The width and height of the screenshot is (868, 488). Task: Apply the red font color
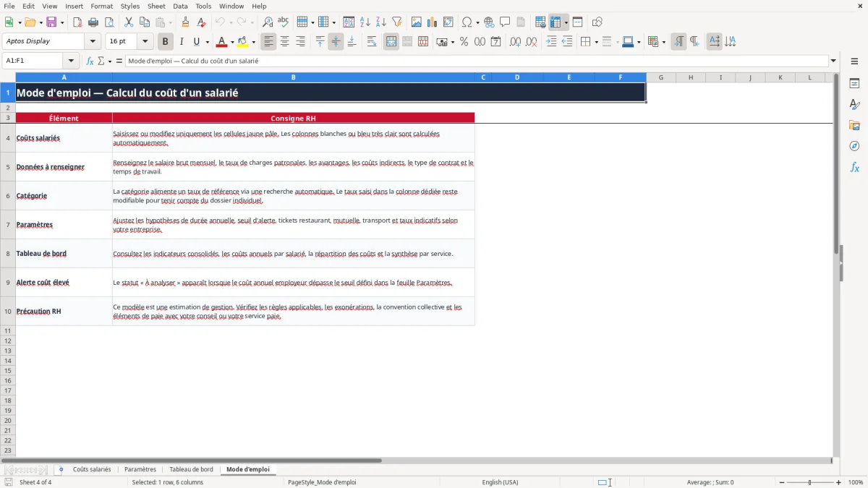222,42
